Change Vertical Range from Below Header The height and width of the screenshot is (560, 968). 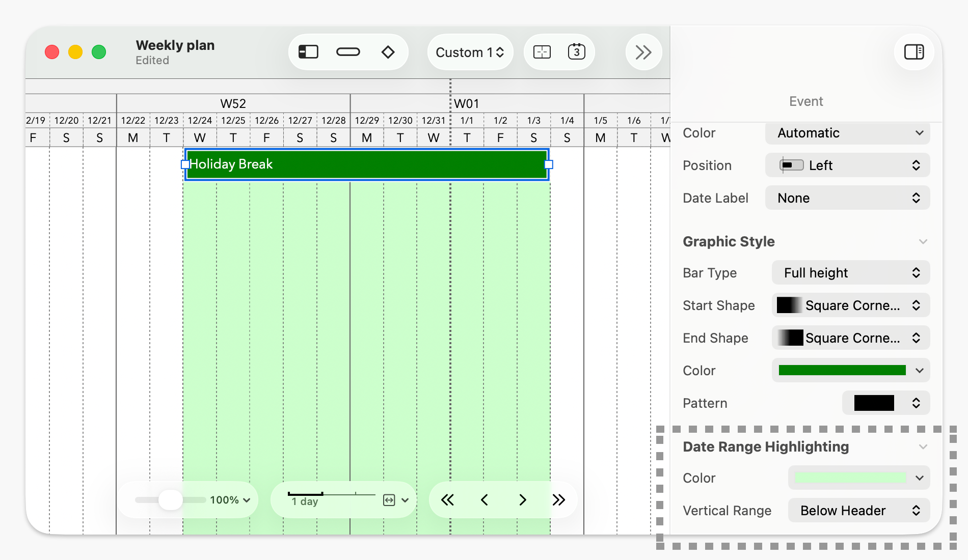click(x=858, y=510)
